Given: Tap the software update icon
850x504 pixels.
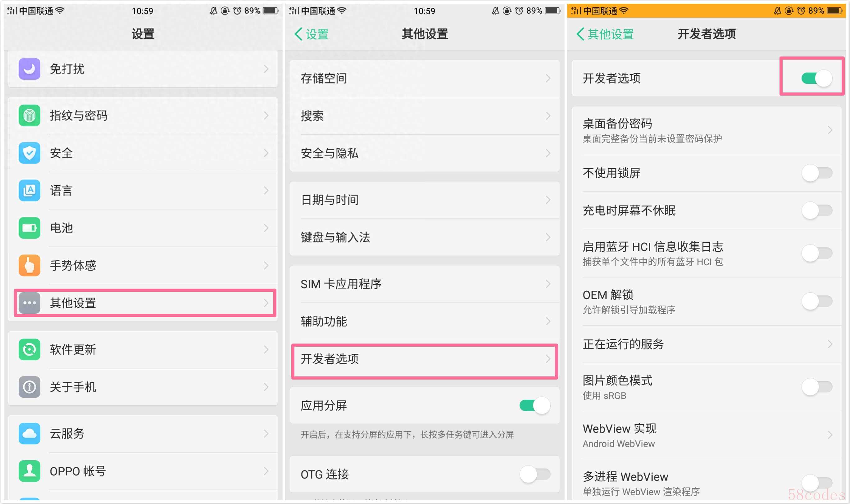Looking at the screenshot, I should [29, 349].
